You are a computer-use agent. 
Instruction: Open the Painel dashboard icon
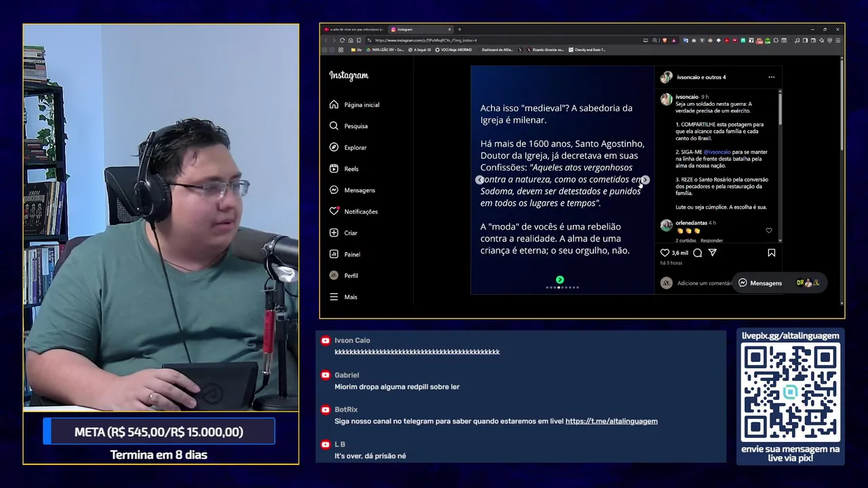[334, 254]
